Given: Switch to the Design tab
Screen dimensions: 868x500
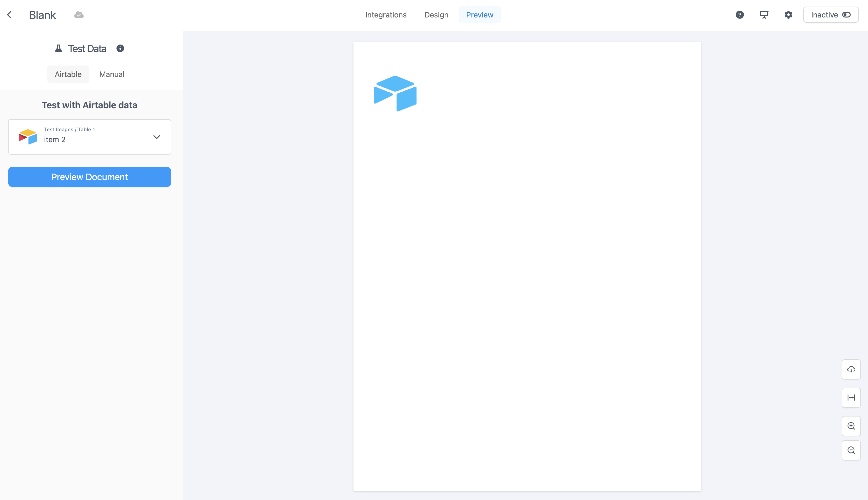Looking at the screenshot, I should coord(436,15).
